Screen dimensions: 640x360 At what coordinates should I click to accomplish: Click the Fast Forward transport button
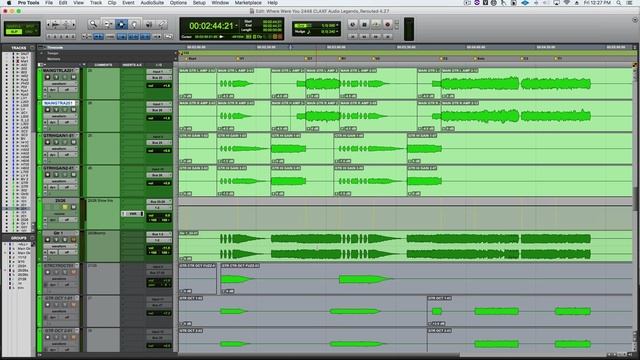coord(376,36)
